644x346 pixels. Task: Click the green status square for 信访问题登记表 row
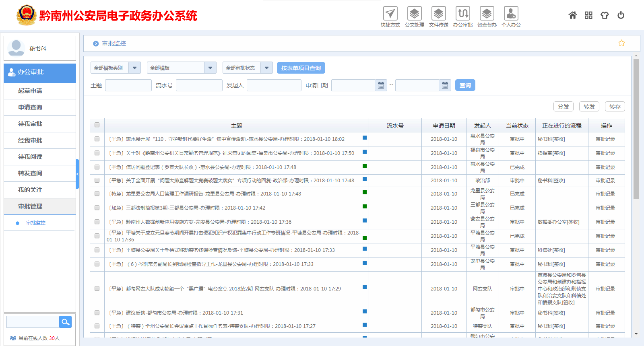365,166
